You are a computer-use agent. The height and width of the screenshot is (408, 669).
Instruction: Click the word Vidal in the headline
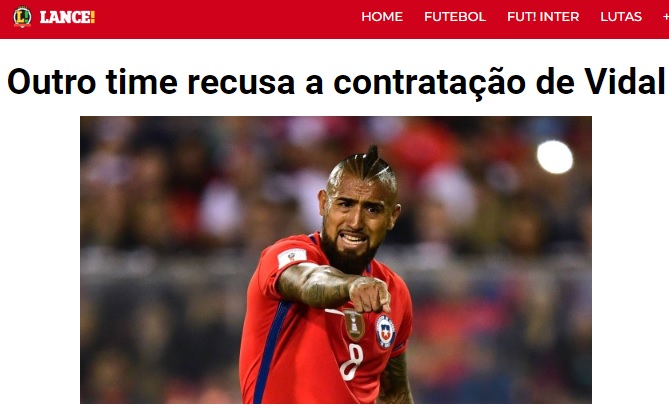tap(625, 81)
